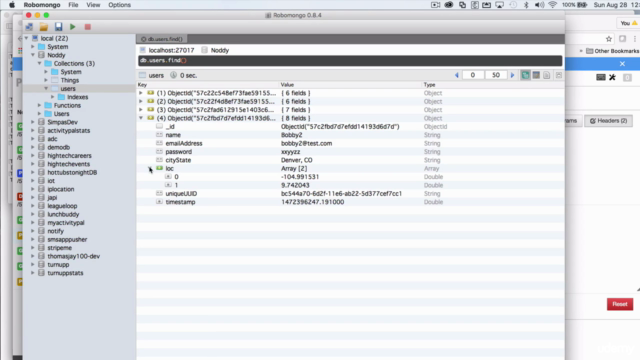Click the Wi-Fi icon in menu bar
The width and height of the screenshot is (640, 360).
[x=552, y=5]
